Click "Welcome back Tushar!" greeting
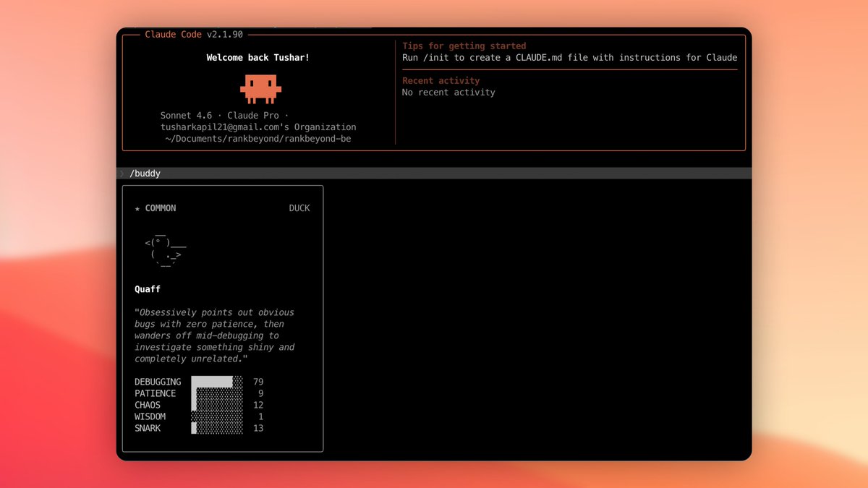This screenshot has width=868, height=488. (x=258, y=57)
